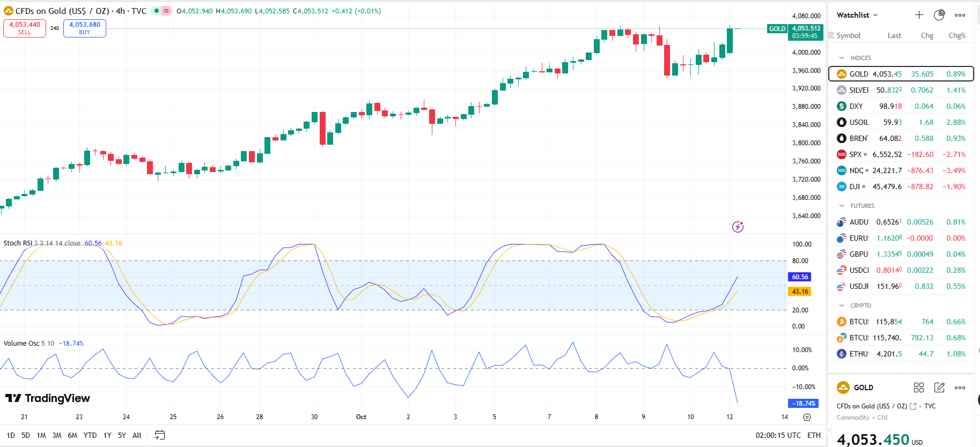Image resolution: width=980 pixels, height=447 pixels.
Task: Toggle the pink approximate-data indicator by the title
Action: pyautogui.click(x=166, y=11)
